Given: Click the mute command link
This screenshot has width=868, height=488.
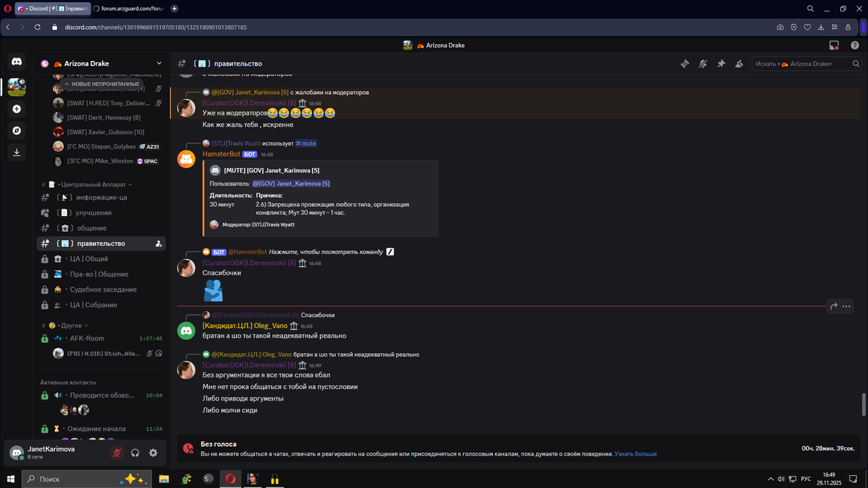Looking at the screenshot, I should coord(306,144).
